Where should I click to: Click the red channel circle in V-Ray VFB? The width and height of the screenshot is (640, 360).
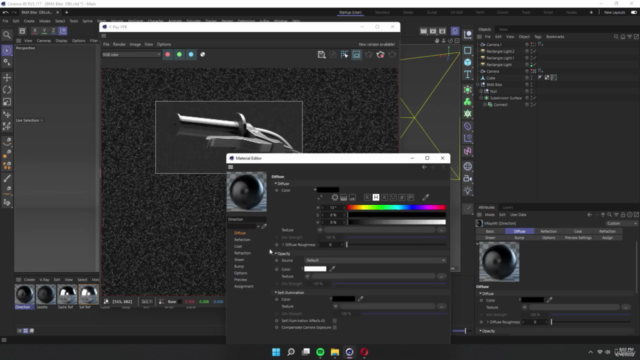coord(167,54)
